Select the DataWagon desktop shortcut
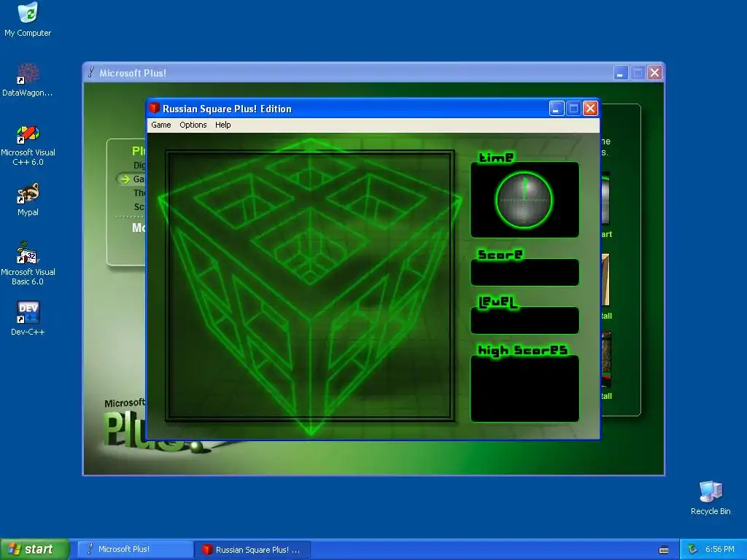 click(x=28, y=79)
